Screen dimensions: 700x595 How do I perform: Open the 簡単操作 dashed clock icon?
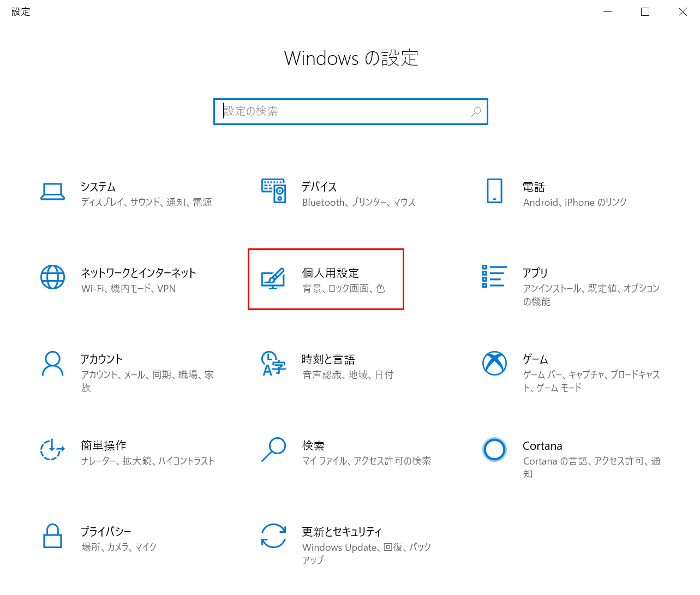(x=53, y=449)
